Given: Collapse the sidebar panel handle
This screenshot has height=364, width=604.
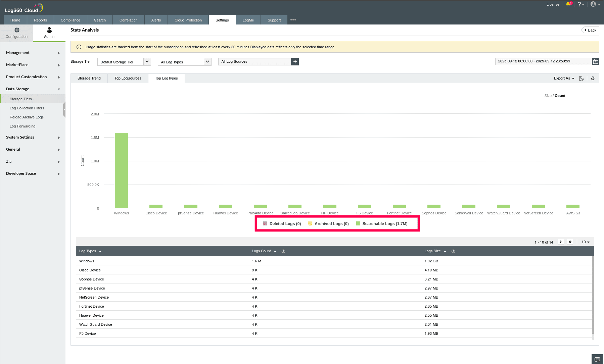Looking at the screenshot, I should tap(64, 110).
